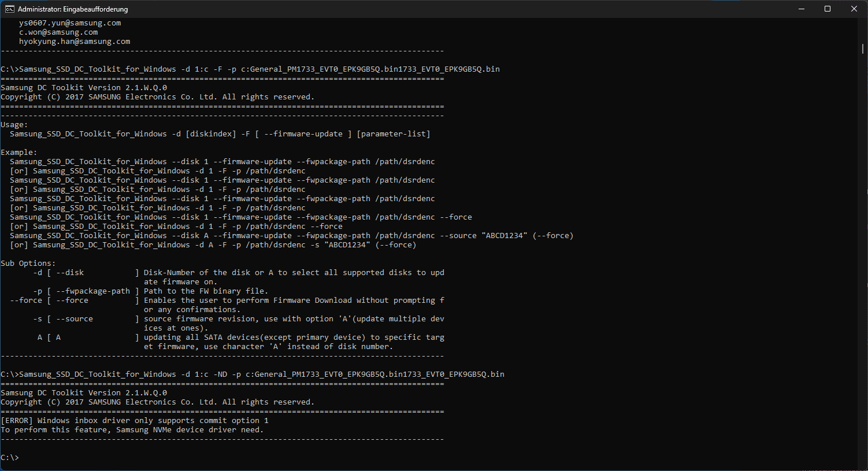Screen dimensions: 868x471
Task: Click 'To perform this feature, Samsung NVMe' line
Action: coord(132,430)
